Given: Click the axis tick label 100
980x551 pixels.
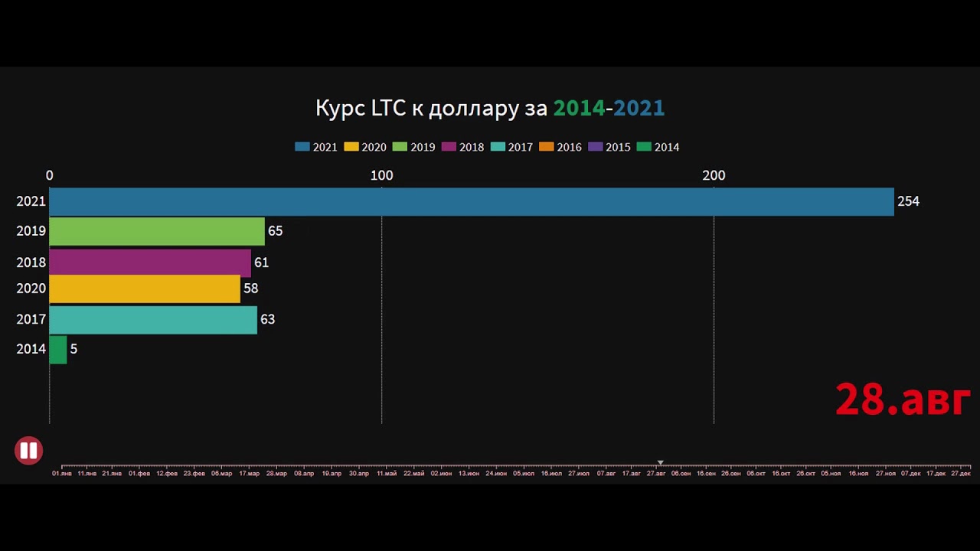Looking at the screenshot, I should [381, 175].
